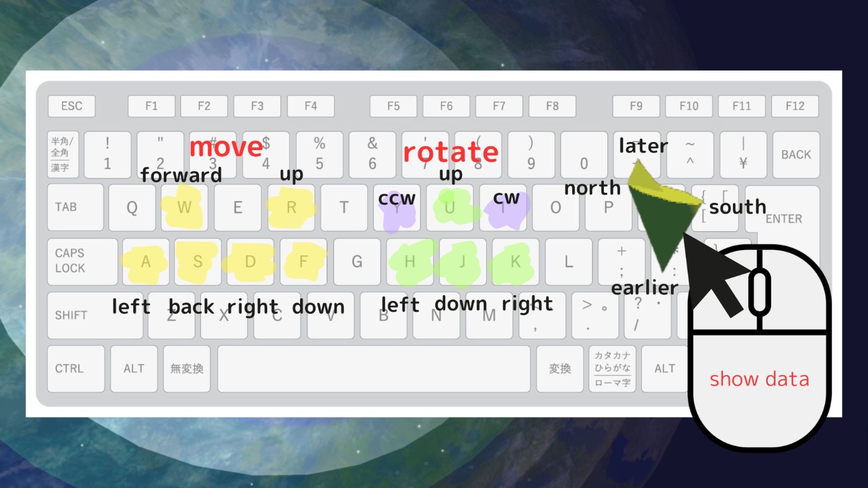868x488 pixels.
Task: Click the space bar
Action: point(374,368)
